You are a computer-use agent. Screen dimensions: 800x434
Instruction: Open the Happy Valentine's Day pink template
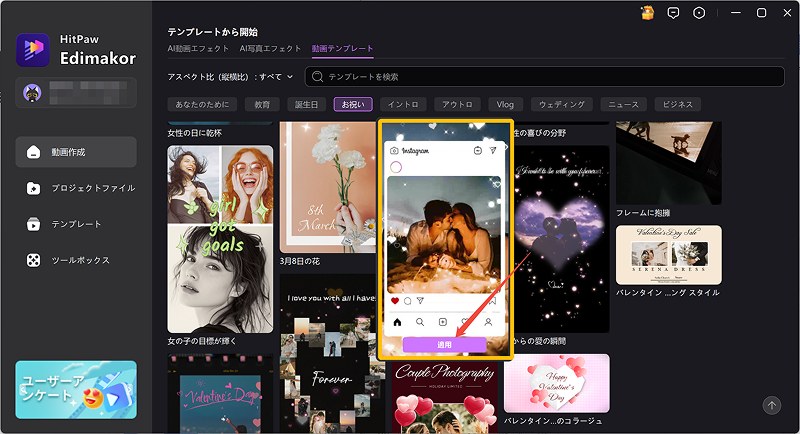[557, 383]
